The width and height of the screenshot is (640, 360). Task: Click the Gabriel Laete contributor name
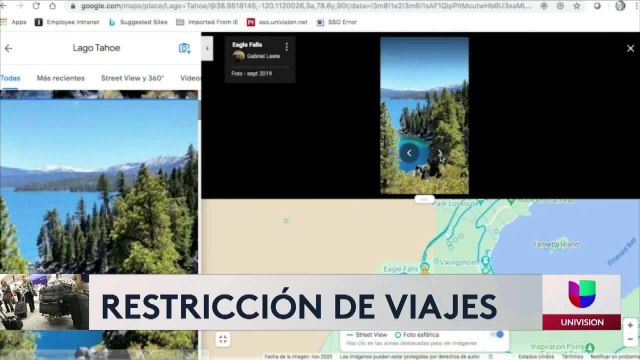coord(263,56)
